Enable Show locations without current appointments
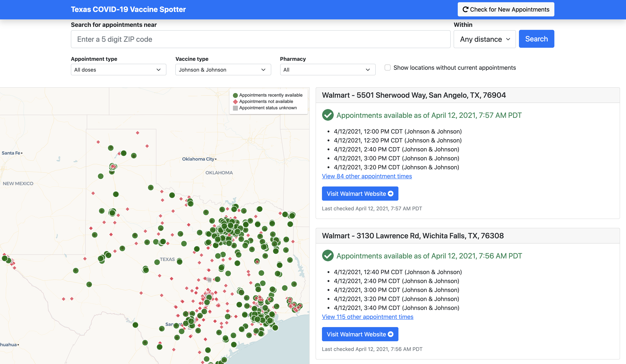Image resolution: width=626 pixels, height=364 pixels. point(388,68)
